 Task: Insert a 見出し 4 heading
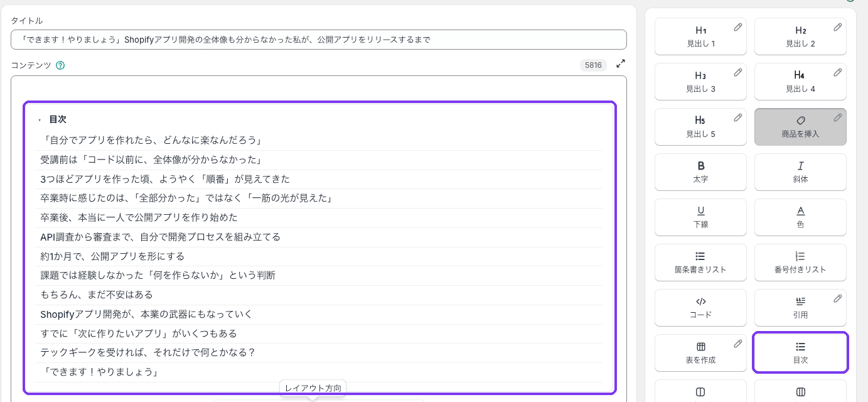(x=800, y=82)
